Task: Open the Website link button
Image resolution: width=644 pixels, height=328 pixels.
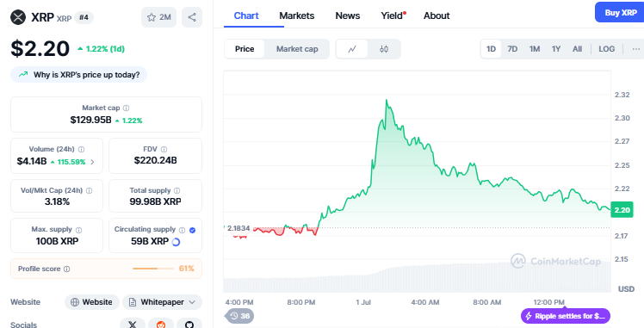Action: pos(91,302)
